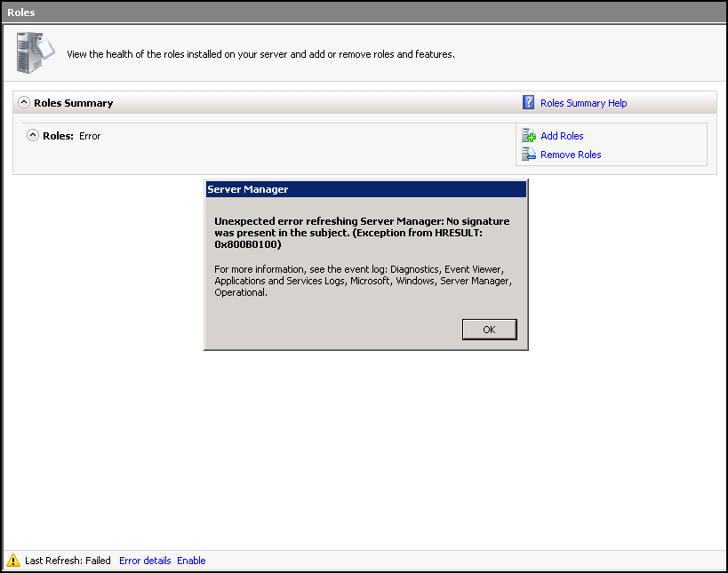This screenshot has height=573, width=728.
Task: Click the event log information paragraph
Action: tap(363, 281)
